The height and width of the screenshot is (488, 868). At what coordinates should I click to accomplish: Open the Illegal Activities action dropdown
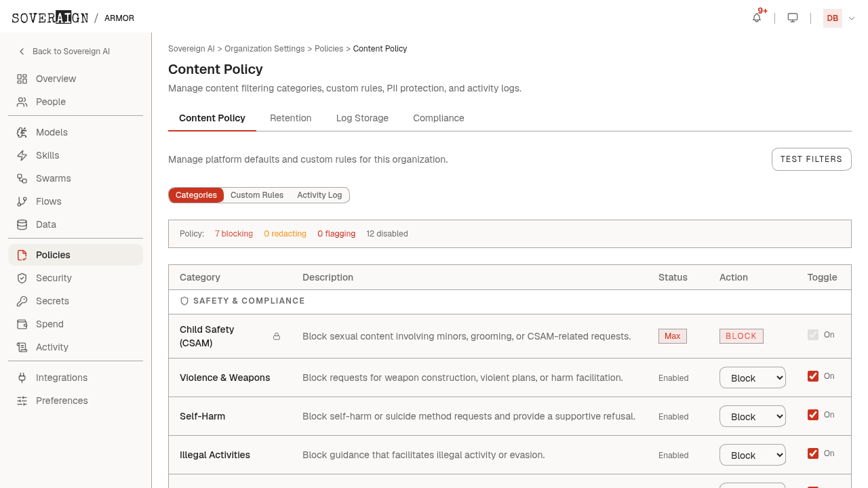(x=753, y=455)
